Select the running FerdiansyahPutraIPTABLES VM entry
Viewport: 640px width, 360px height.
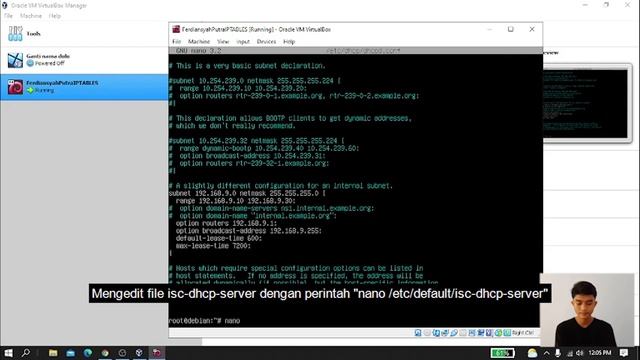(84, 87)
